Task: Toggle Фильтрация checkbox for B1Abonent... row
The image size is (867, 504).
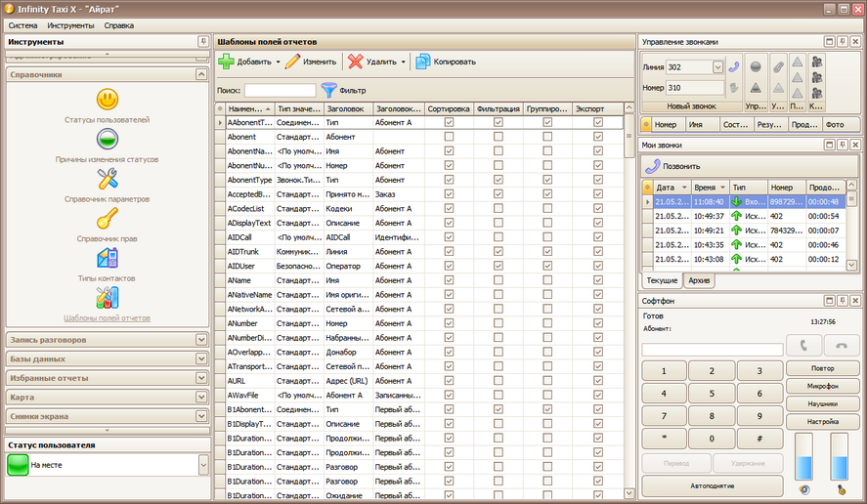Action: pyautogui.click(x=499, y=409)
